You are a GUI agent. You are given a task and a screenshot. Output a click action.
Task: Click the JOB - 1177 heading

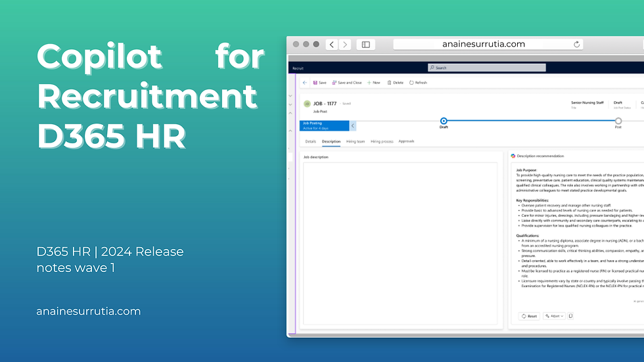pyautogui.click(x=325, y=104)
